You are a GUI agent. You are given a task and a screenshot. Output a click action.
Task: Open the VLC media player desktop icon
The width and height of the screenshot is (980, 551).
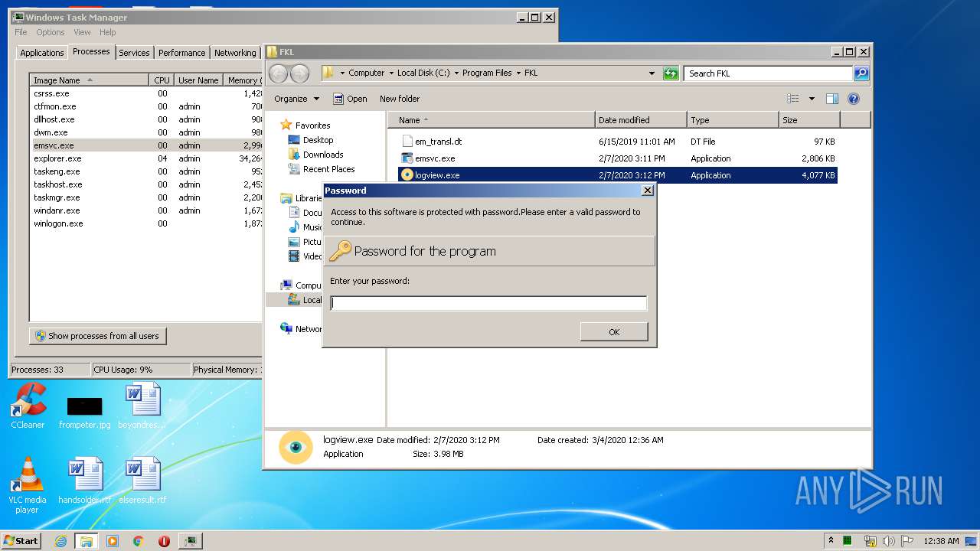click(x=28, y=486)
